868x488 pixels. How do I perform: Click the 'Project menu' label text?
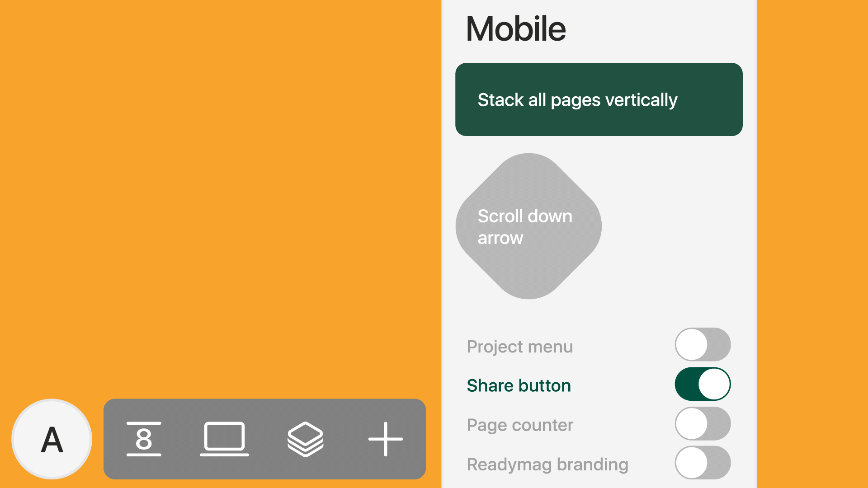pos(519,347)
